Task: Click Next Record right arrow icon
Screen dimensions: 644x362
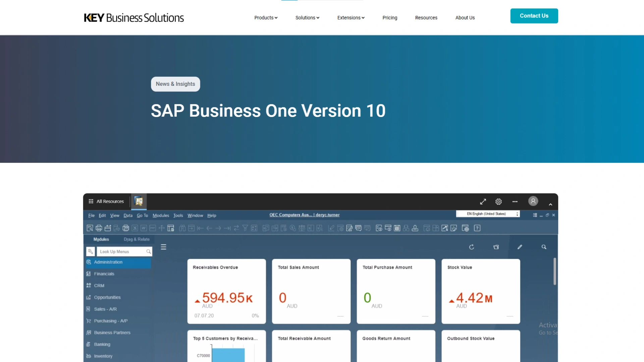Action: tap(218, 228)
